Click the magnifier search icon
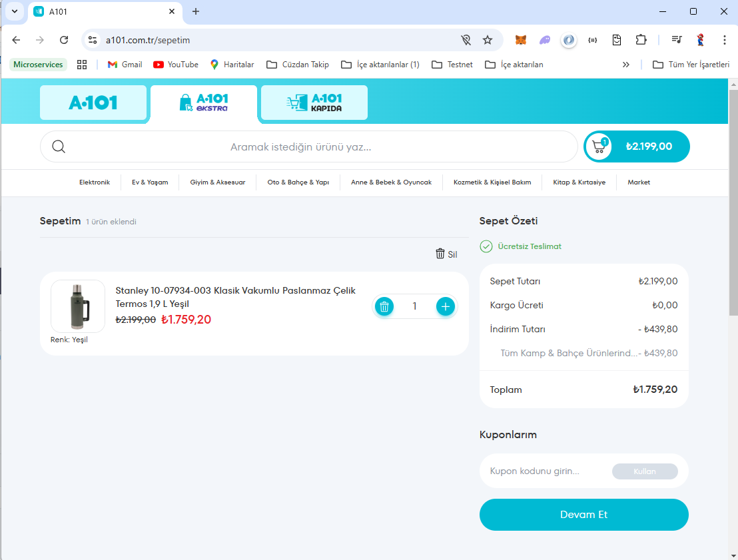 [x=59, y=146]
